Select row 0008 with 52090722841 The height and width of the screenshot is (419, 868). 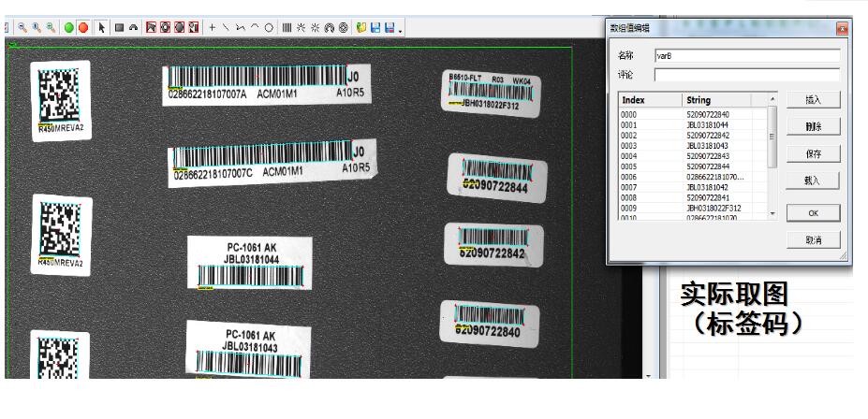point(694,198)
